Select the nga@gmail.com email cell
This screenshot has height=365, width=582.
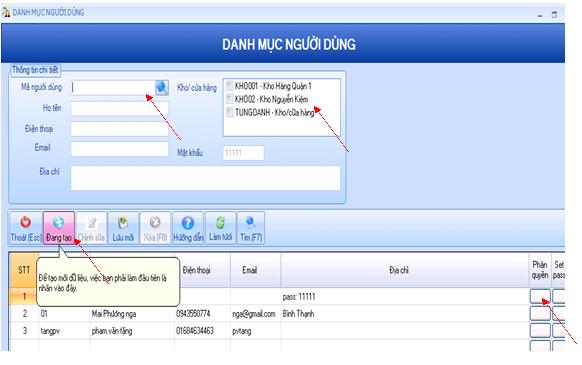tap(255, 314)
